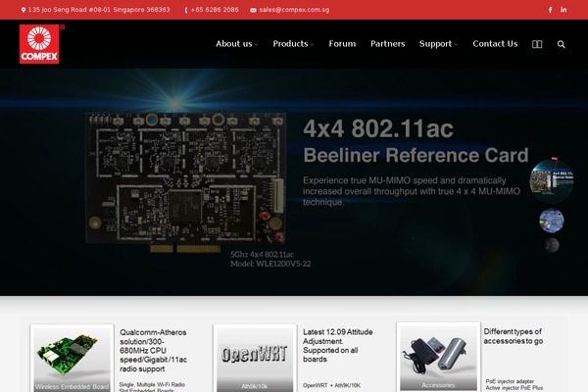
Task: Open Different types of accessories link
Action: point(513,336)
